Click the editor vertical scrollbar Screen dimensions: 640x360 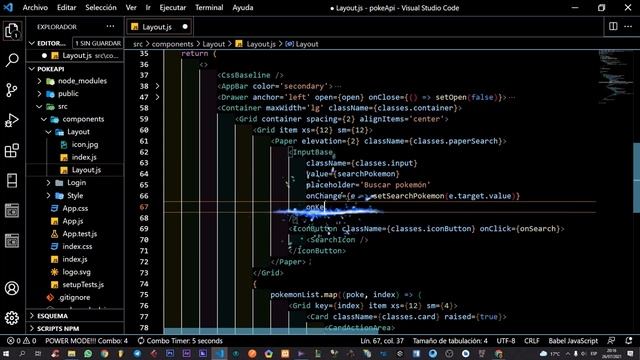(636, 178)
